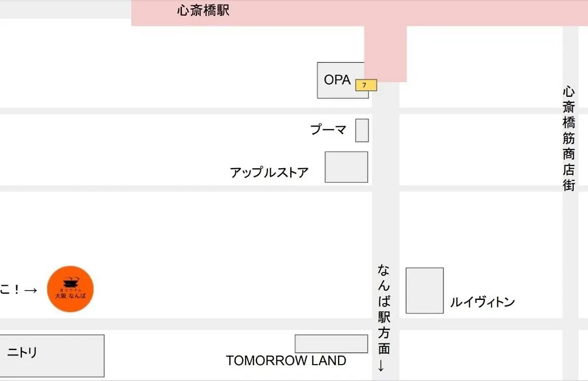
Task: Click the OPA text inside the box
Action: pos(337,80)
